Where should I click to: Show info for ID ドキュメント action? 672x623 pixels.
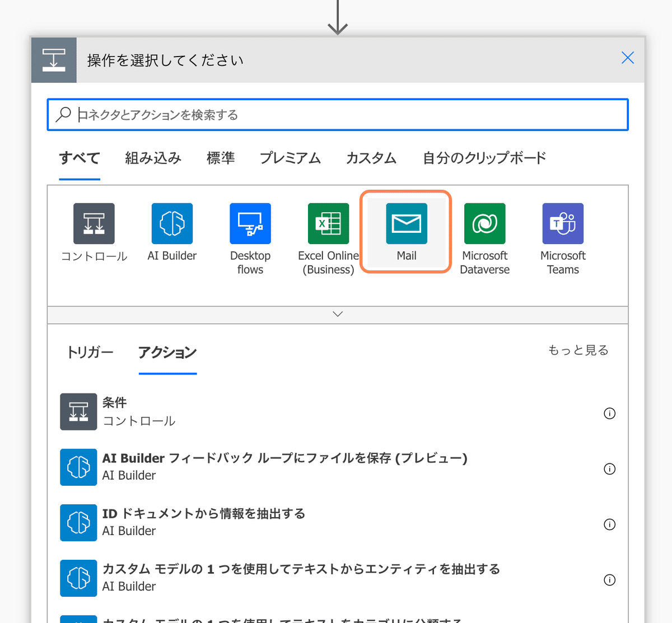[609, 524]
